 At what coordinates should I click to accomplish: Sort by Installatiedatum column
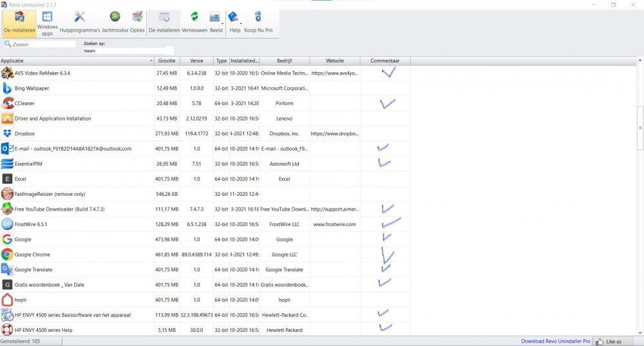click(x=244, y=61)
